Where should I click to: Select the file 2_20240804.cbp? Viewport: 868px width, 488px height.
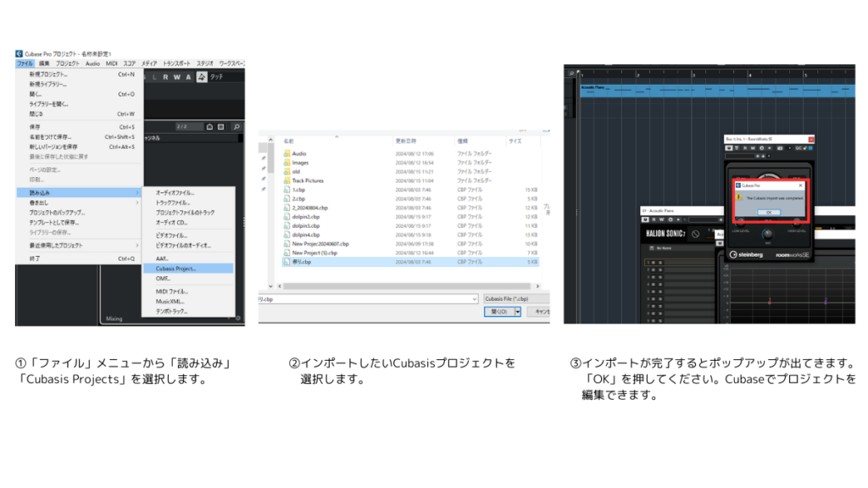click(409, 208)
